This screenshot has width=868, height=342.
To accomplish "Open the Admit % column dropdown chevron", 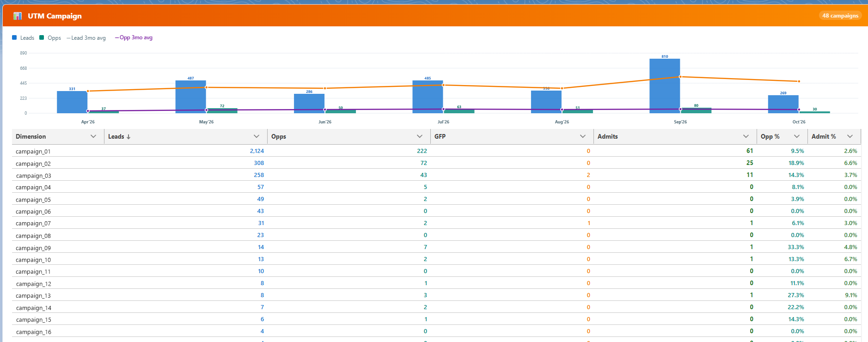I will coord(850,136).
